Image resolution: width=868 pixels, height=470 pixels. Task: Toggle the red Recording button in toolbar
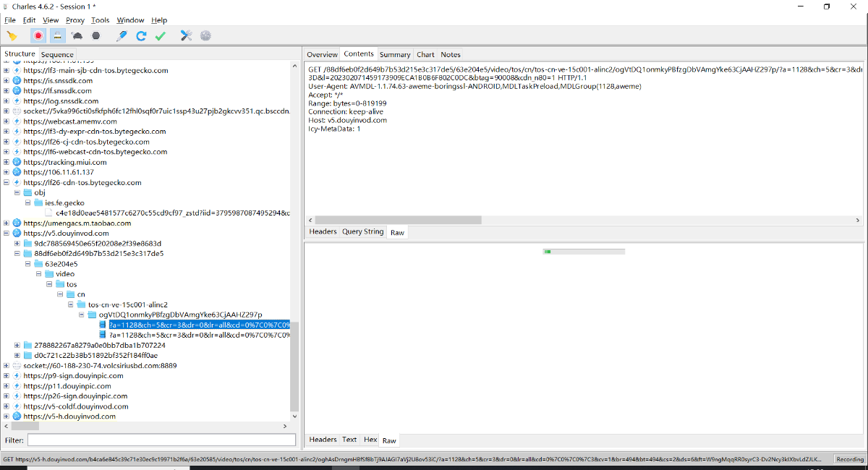(38, 35)
